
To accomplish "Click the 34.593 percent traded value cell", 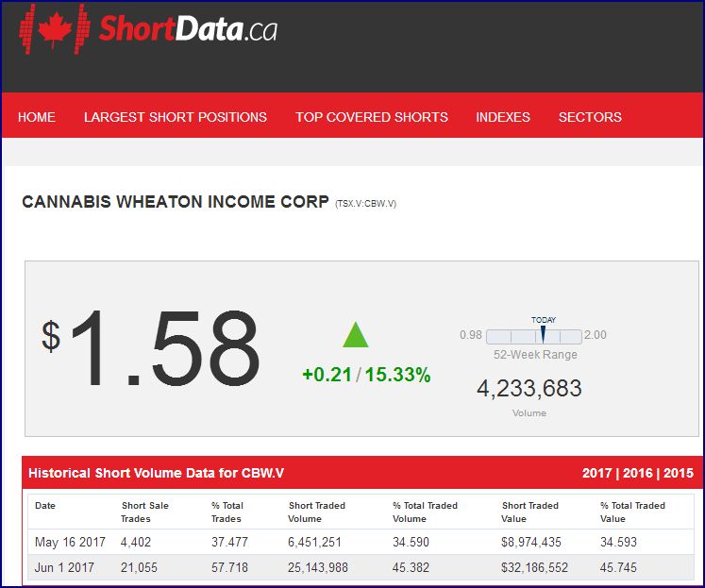I will [x=619, y=542].
